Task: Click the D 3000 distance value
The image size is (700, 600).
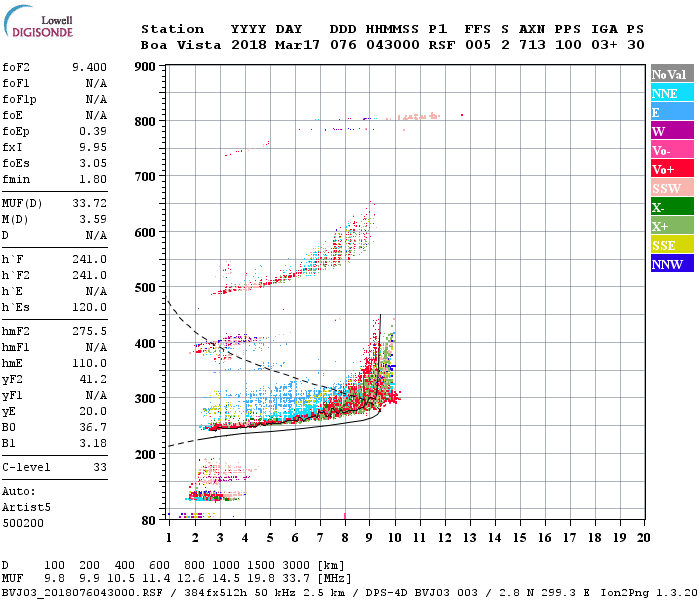Action: (x=296, y=566)
